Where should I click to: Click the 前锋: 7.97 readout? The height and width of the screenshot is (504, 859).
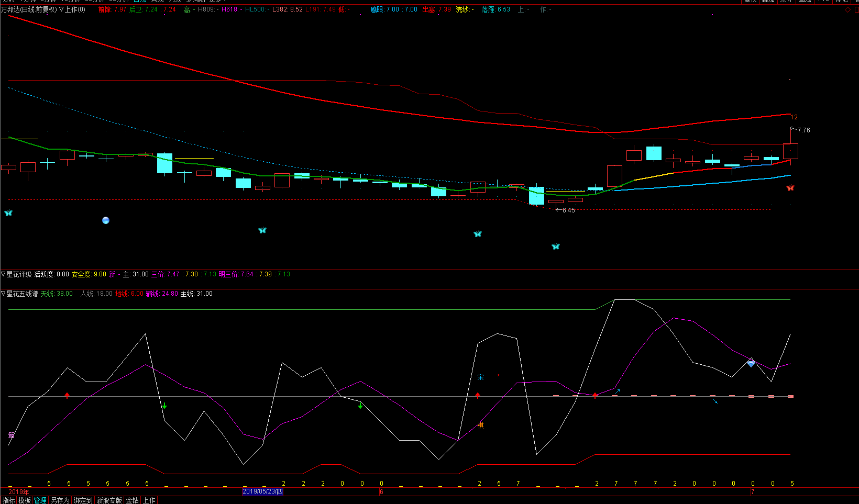tap(112, 9)
